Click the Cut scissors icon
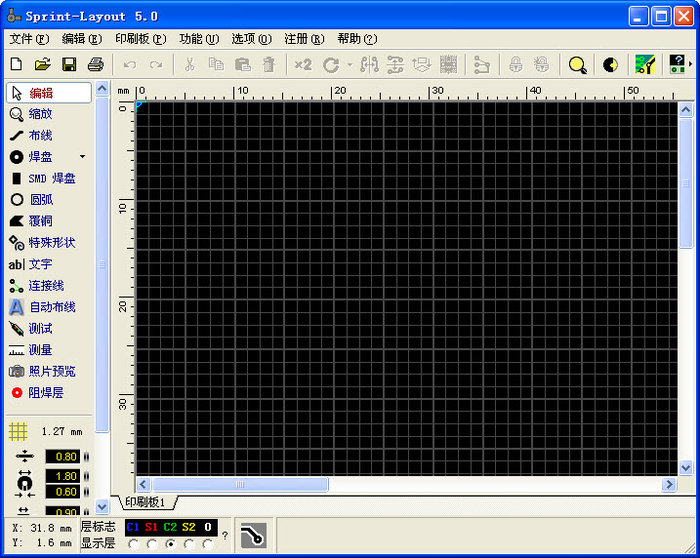The height and width of the screenshot is (558, 700). (190, 65)
